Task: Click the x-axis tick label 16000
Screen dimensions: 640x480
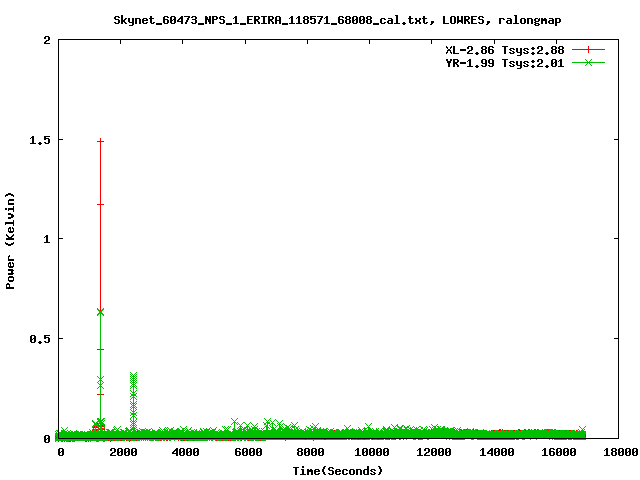Action: click(x=558, y=452)
